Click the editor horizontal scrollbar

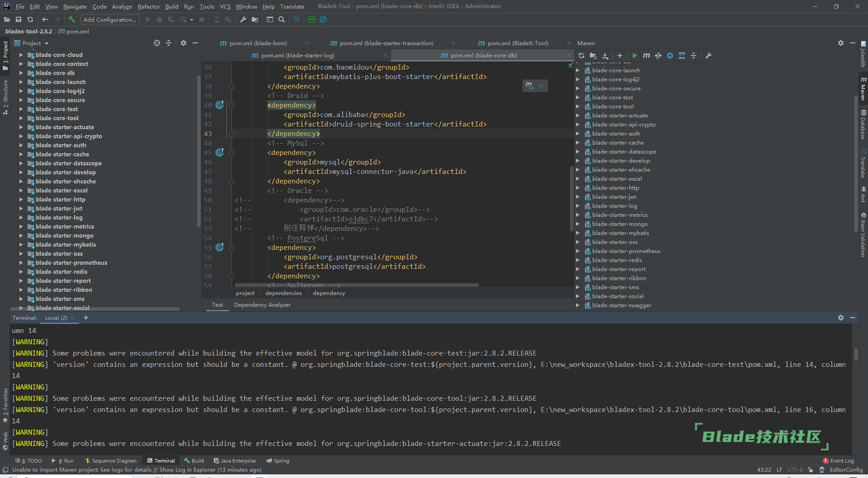pyautogui.click(x=357, y=285)
